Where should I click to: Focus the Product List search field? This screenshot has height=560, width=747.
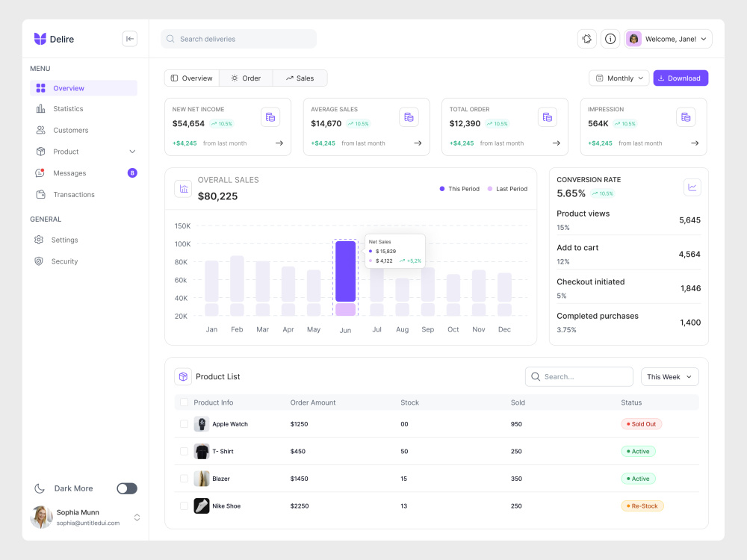pyautogui.click(x=579, y=376)
